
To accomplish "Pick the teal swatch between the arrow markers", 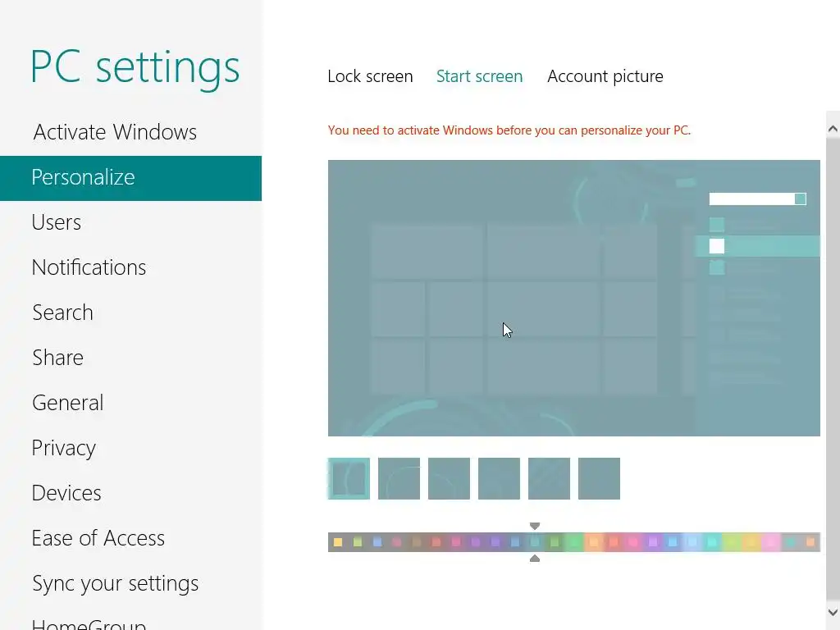I will pyautogui.click(x=535, y=542).
